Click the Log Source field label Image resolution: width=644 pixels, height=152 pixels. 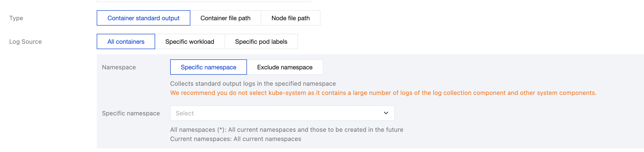[25, 42]
